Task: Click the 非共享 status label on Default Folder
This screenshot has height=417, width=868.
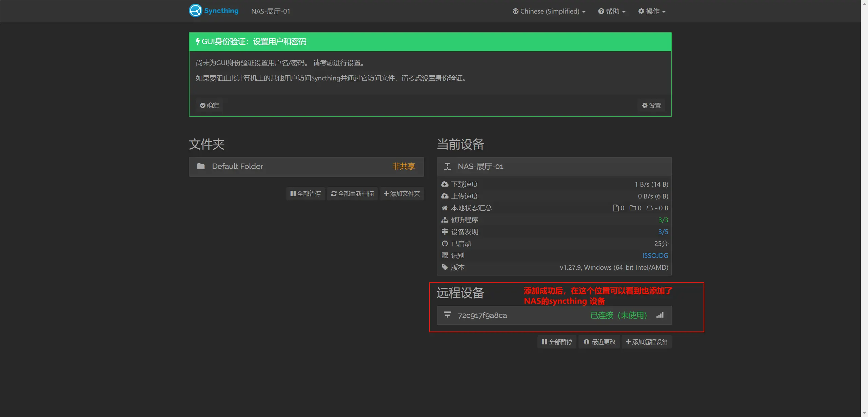Action: (x=403, y=166)
